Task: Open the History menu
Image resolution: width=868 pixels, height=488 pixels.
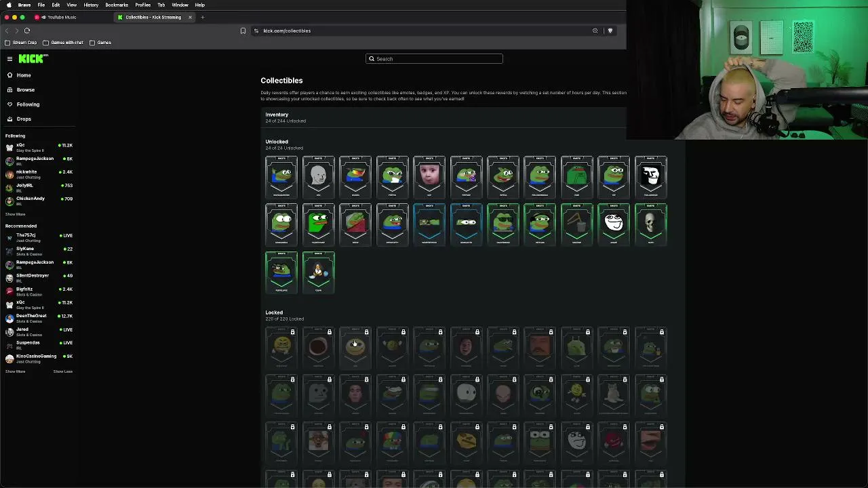Action: pos(91,5)
